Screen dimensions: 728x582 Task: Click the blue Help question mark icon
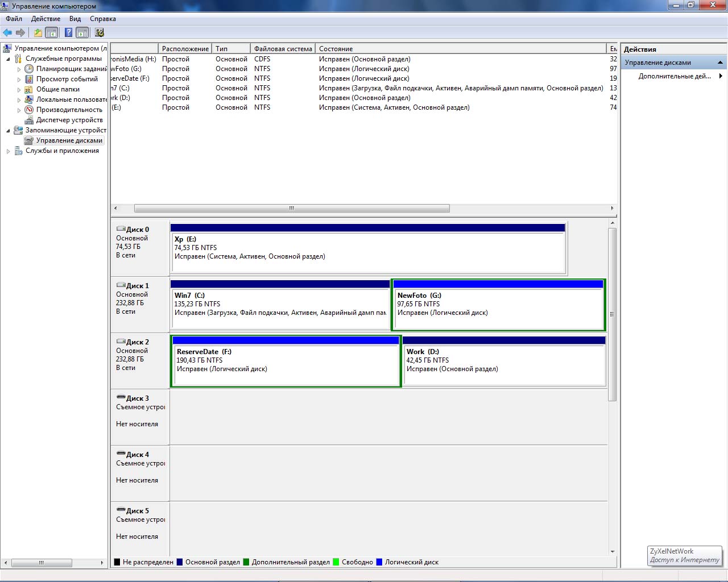point(68,33)
